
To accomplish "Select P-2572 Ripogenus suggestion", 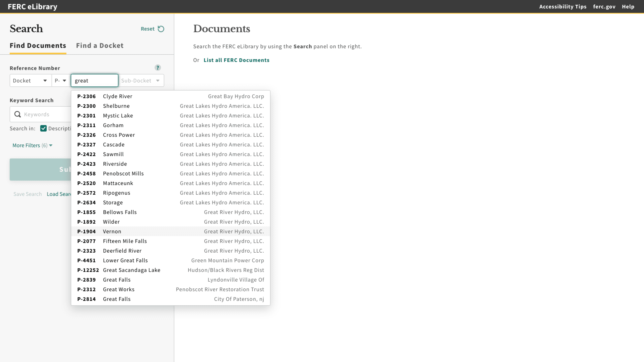I will click(170, 193).
